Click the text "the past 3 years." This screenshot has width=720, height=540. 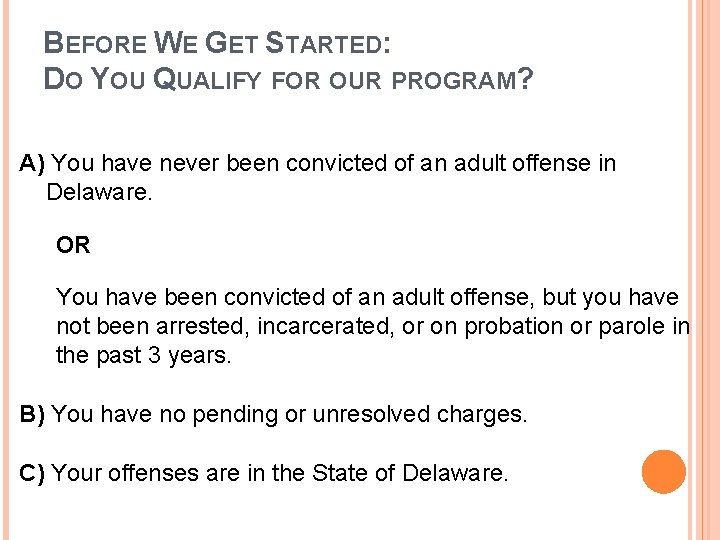pos(143,355)
